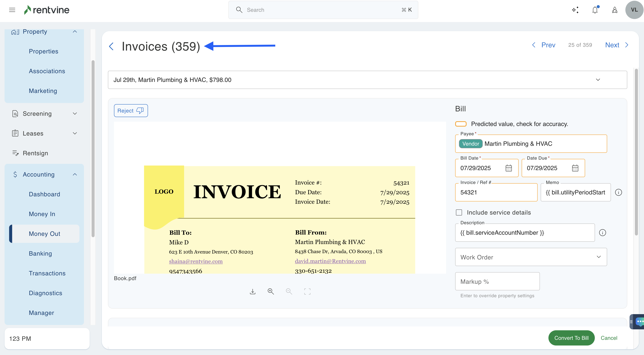Screen dimensions: 644x355
Task: Enable the Include service details checkbox
Action: pyautogui.click(x=459, y=212)
